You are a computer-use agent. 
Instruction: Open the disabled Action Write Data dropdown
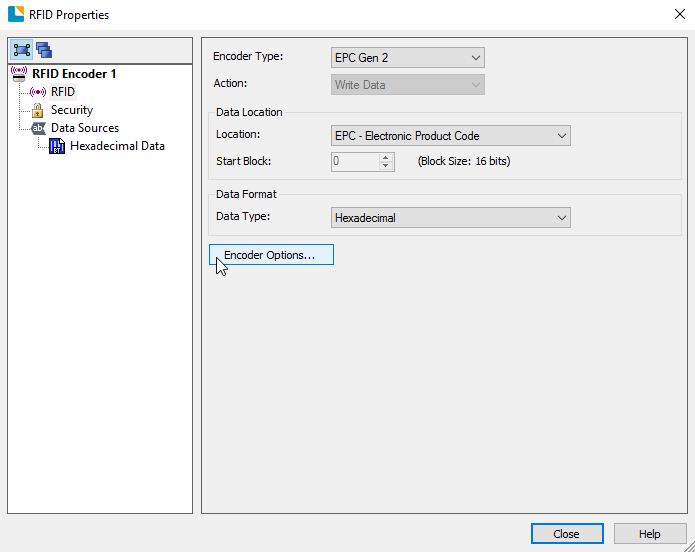[x=407, y=85]
